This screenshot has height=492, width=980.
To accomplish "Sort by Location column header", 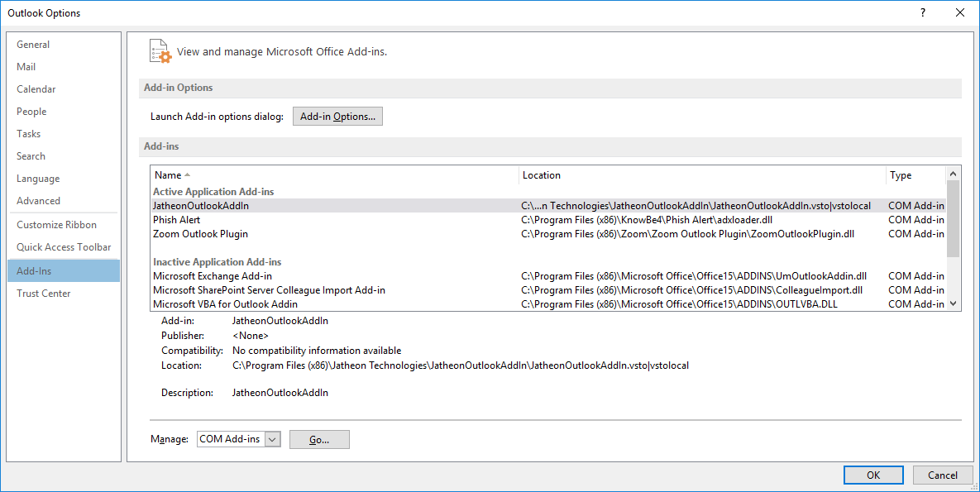I will pyautogui.click(x=702, y=175).
